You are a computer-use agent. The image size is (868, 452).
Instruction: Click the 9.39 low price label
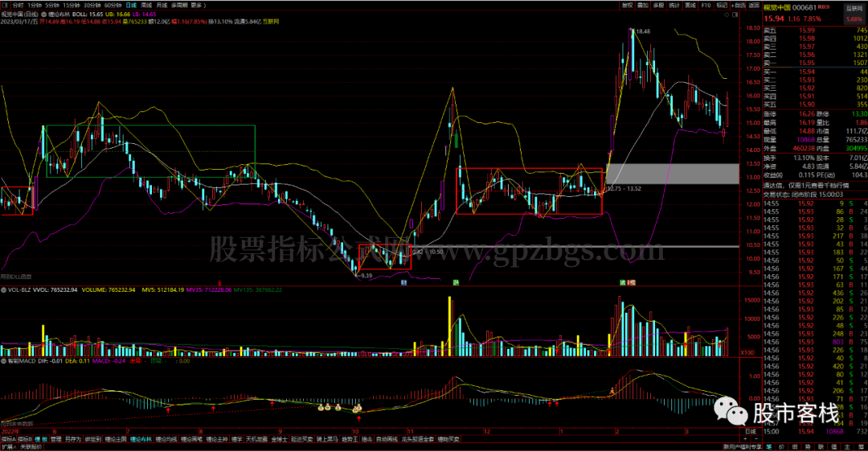click(x=366, y=275)
